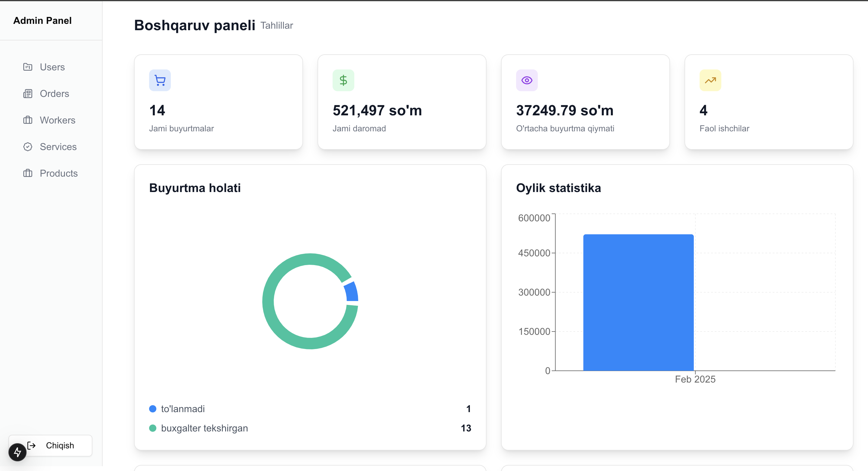The height and width of the screenshot is (471, 868).
Task: Click the Admin Panel title
Action: (x=43, y=21)
